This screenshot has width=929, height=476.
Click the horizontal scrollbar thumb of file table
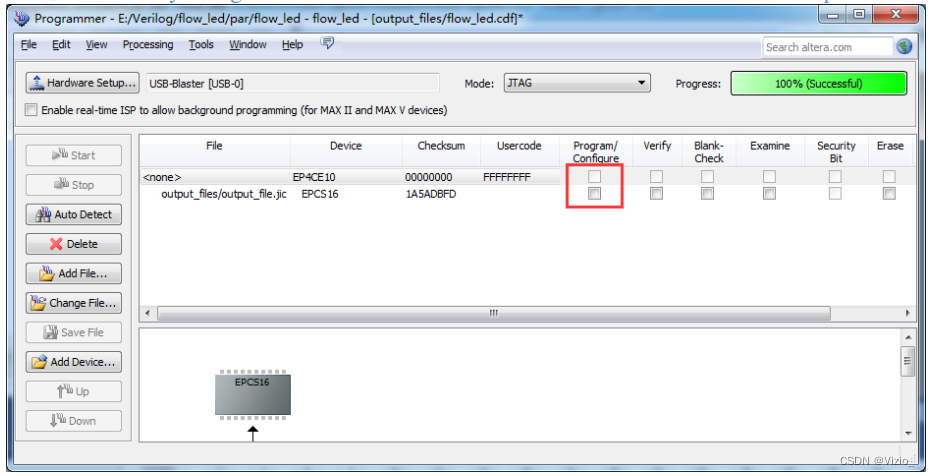click(494, 313)
